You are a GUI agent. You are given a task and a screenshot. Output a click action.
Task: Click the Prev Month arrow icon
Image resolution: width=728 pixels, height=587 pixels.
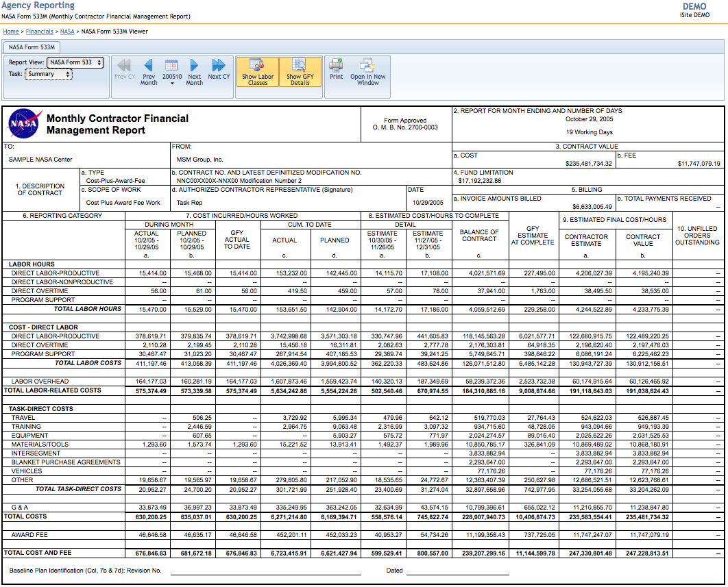(x=149, y=65)
